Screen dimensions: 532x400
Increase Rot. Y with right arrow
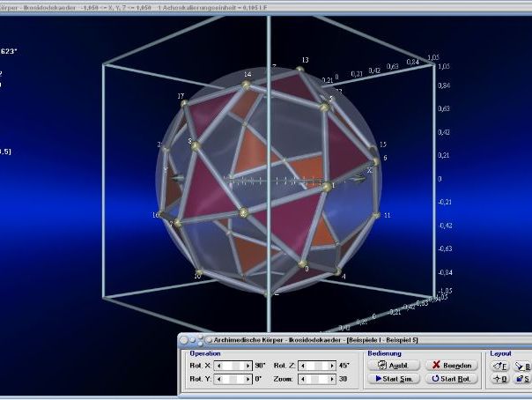tap(248, 379)
